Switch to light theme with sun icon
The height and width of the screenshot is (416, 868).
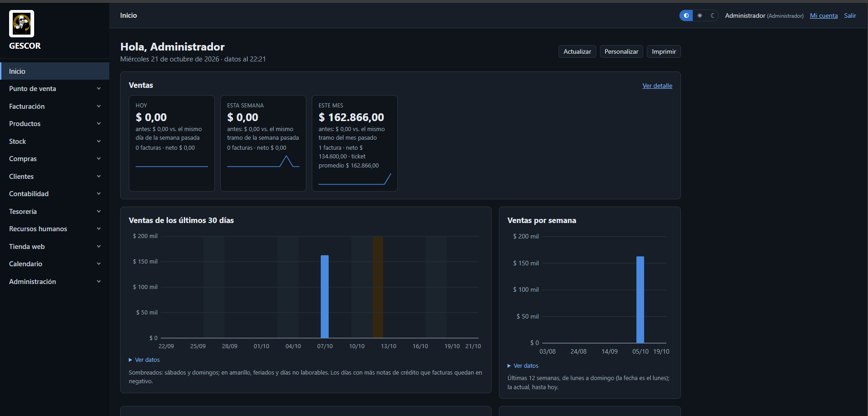tap(700, 15)
